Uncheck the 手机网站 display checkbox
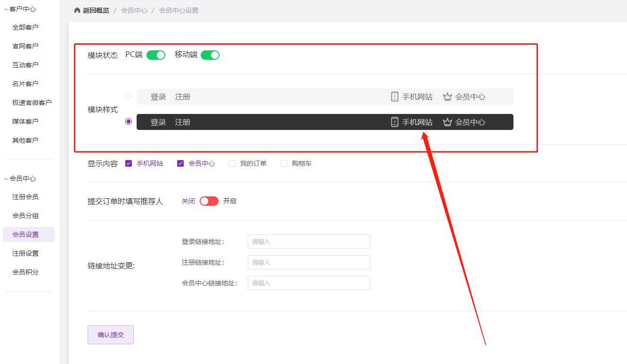The width and height of the screenshot is (627, 364). 129,163
